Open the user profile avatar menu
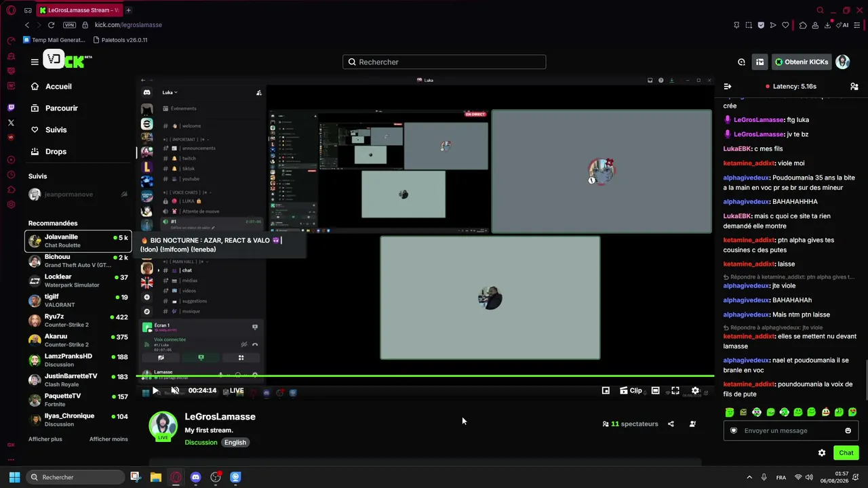The image size is (868, 488). click(x=843, y=62)
